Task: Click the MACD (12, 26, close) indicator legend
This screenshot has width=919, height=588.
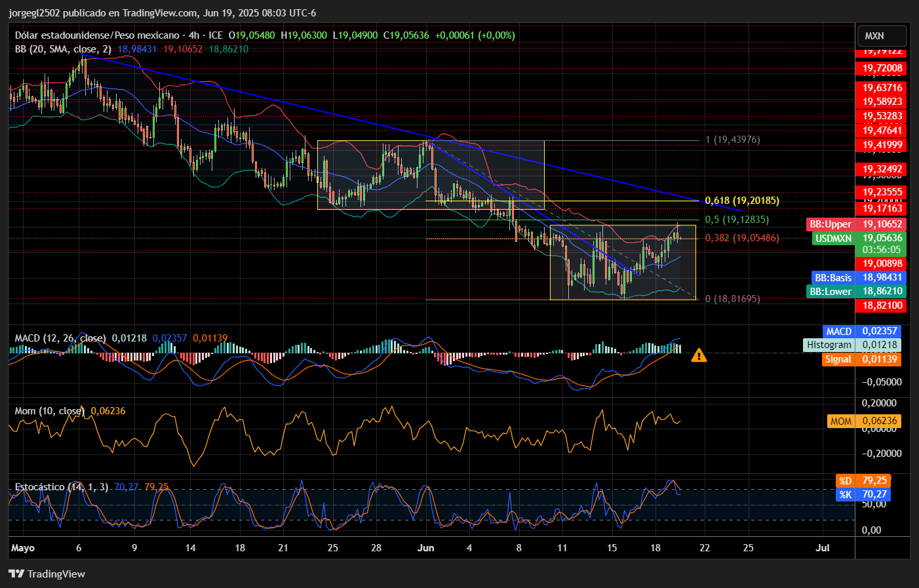Action: tap(60, 338)
